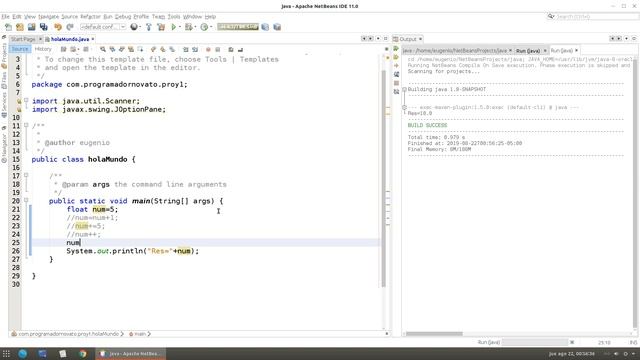Click the Re-run green arrow output icon
This screenshot has width=640, height=360.
pyautogui.click(x=396, y=49)
